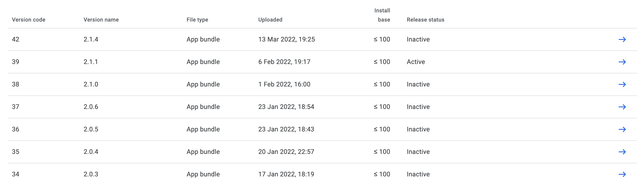Image resolution: width=644 pixels, height=178 pixels.
Task: Select the Active release status cell
Action: 416,62
